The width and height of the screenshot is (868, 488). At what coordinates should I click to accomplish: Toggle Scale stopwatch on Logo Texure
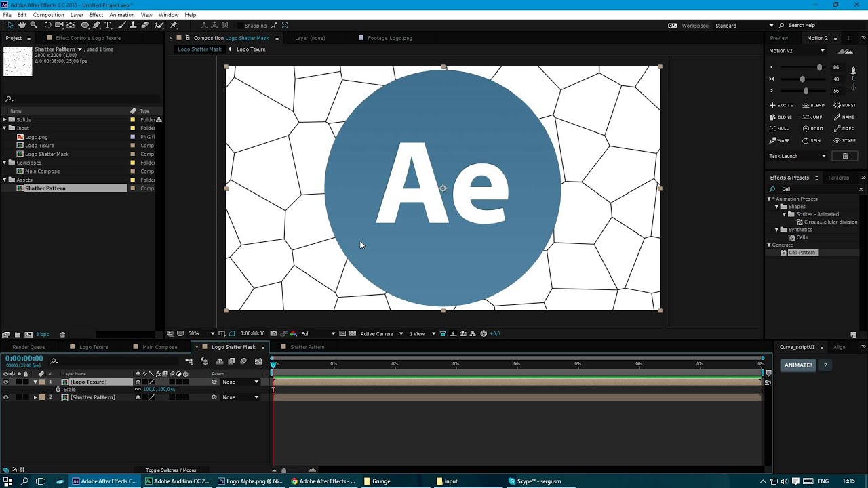point(58,390)
